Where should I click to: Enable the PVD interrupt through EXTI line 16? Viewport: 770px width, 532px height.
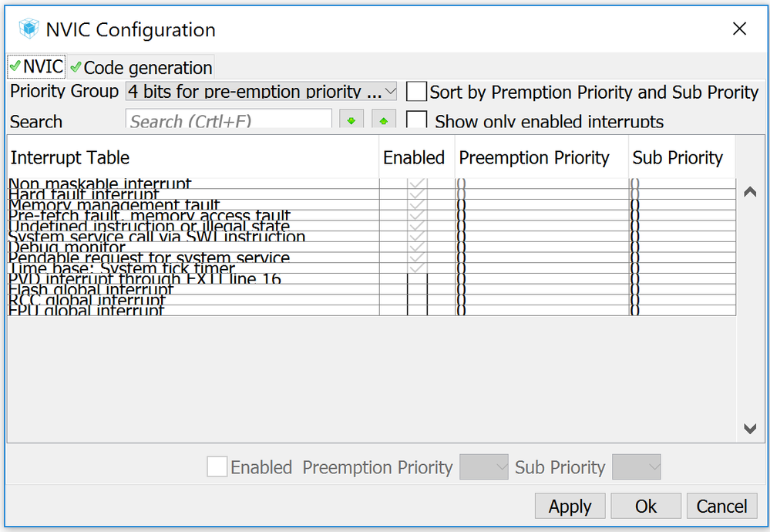[x=417, y=279]
